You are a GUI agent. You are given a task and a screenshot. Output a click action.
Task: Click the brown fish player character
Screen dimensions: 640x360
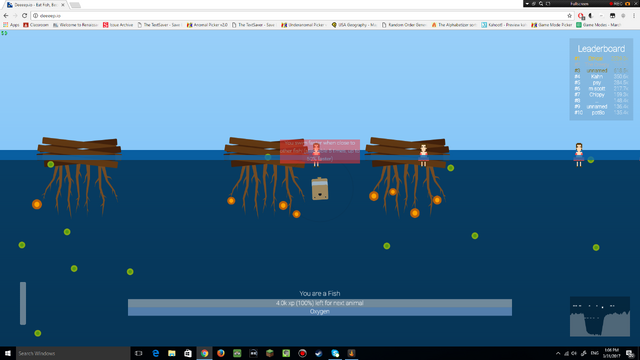[x=320, y=189]
